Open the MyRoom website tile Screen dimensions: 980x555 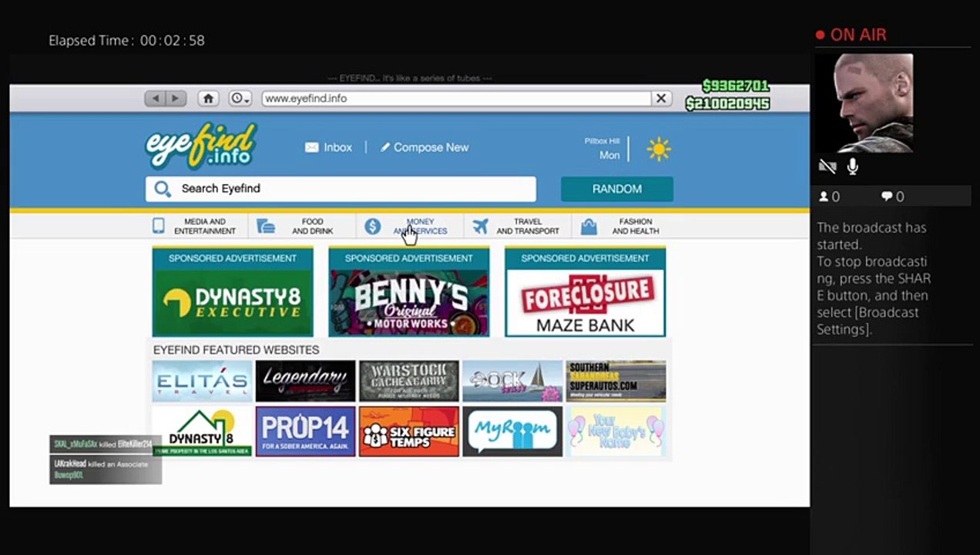512,432
